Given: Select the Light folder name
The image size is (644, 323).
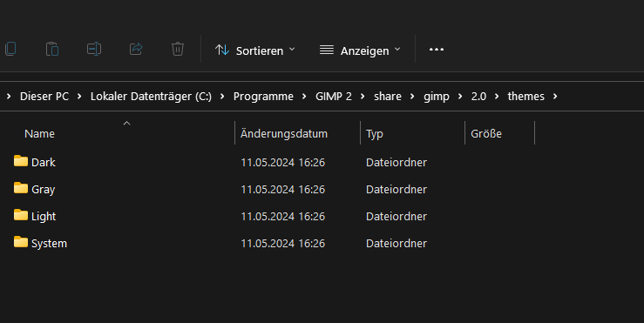Looking at the screenshot, I should (x=44, y=217).
